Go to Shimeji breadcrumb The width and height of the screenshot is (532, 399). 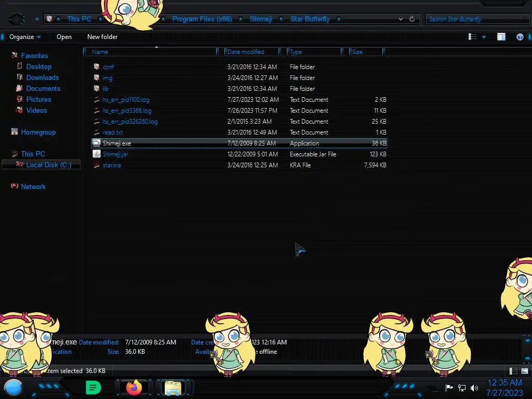261,19
